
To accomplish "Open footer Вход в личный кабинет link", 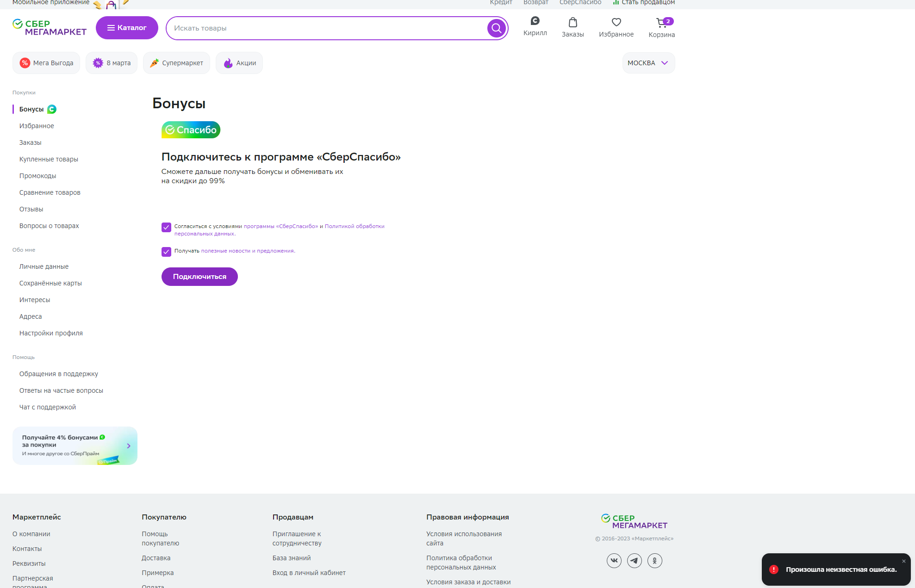I will click(x=309, y=573).
